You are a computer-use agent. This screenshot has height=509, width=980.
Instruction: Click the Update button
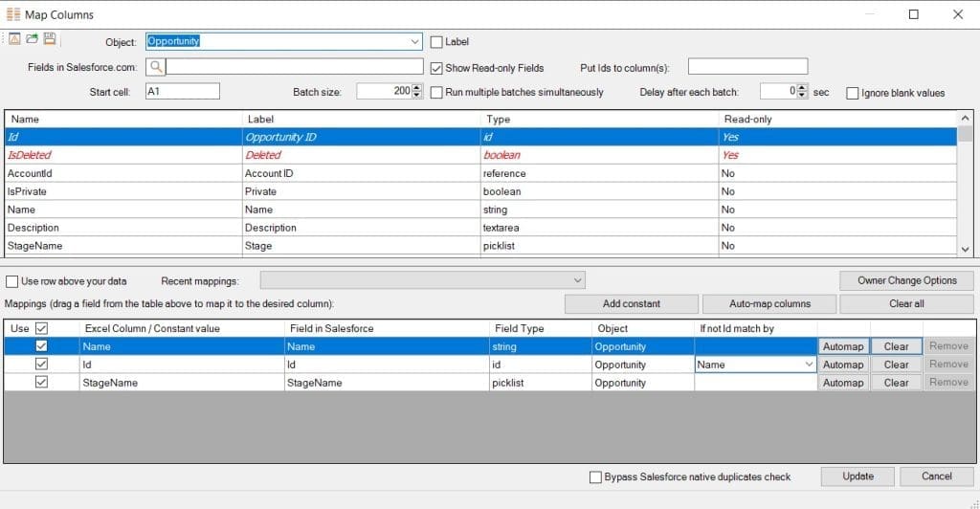857,476
